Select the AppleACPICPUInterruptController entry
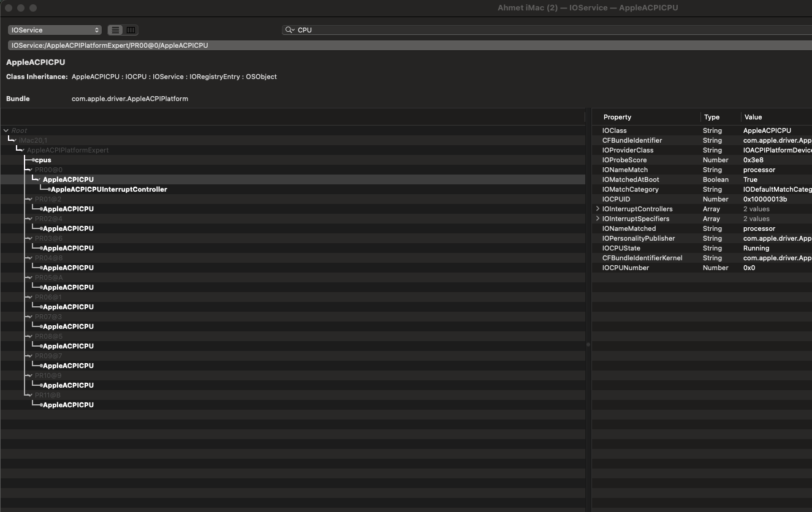The height and width of the screenshot is (512, 812). [x=108, y=189]
